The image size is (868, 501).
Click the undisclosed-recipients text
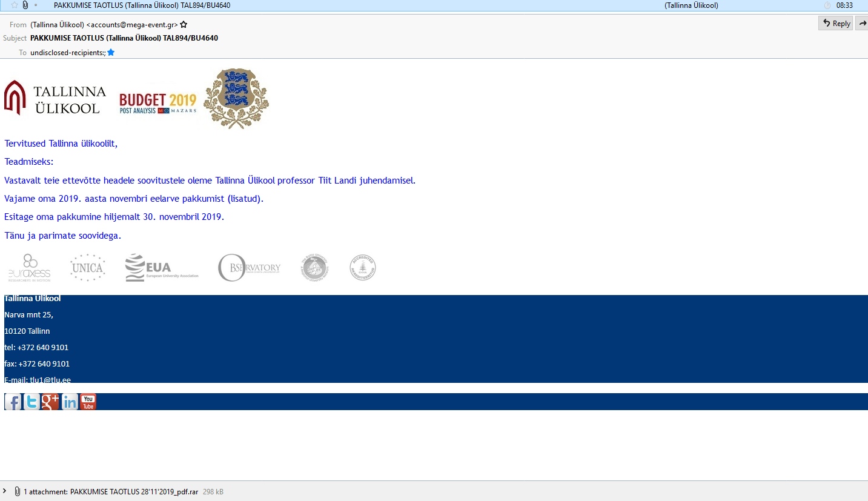coord(68,53)
